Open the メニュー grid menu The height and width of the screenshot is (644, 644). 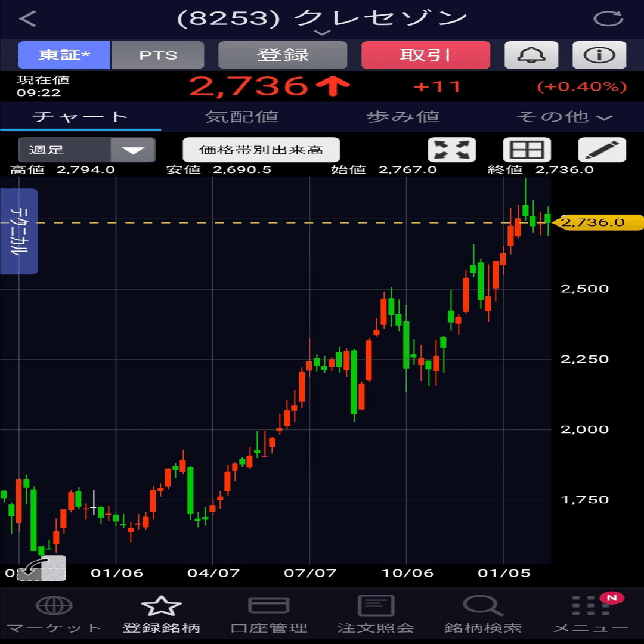(x=590, y=614)
